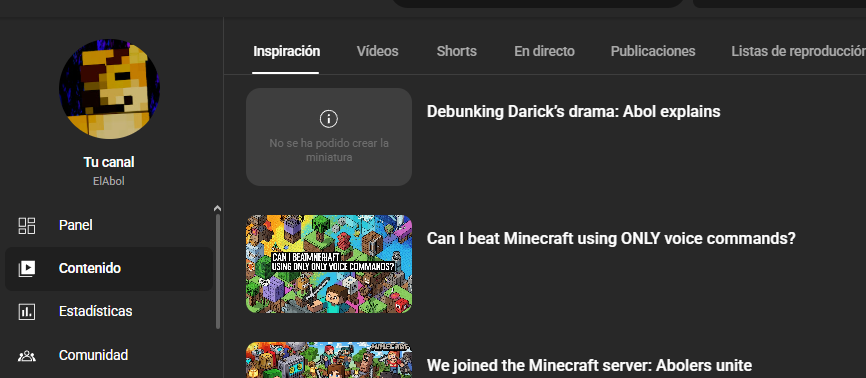This screenshot has height=378, width=866.
Task: Click the 'No se ha podido crear la miniatura' placeholder
Action: coord(329,137)
